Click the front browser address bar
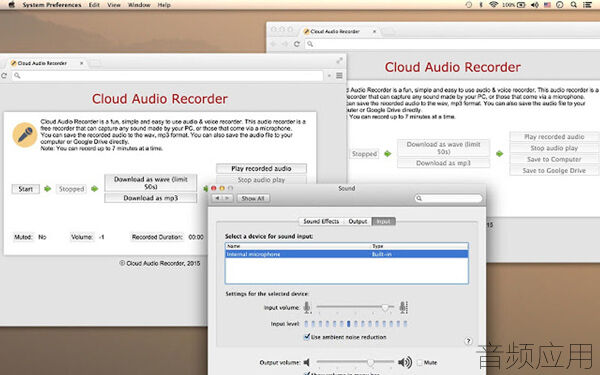This screenshot has width=600, height=375. coord(168,76)
